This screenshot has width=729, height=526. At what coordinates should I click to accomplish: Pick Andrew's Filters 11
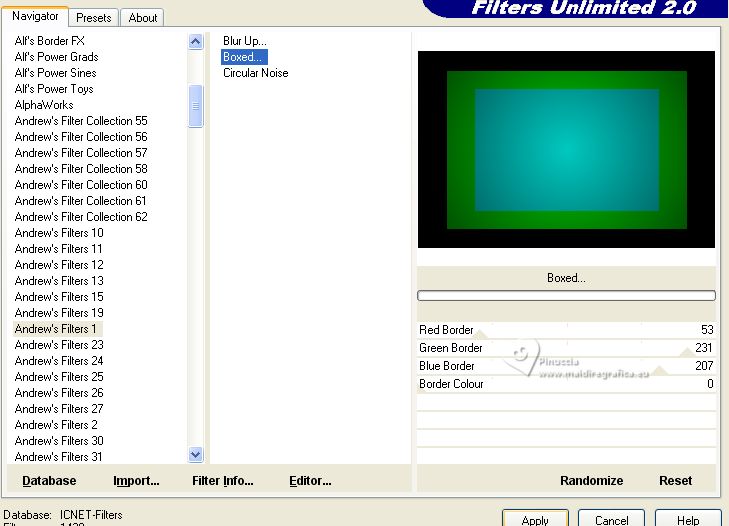(58, 249)
